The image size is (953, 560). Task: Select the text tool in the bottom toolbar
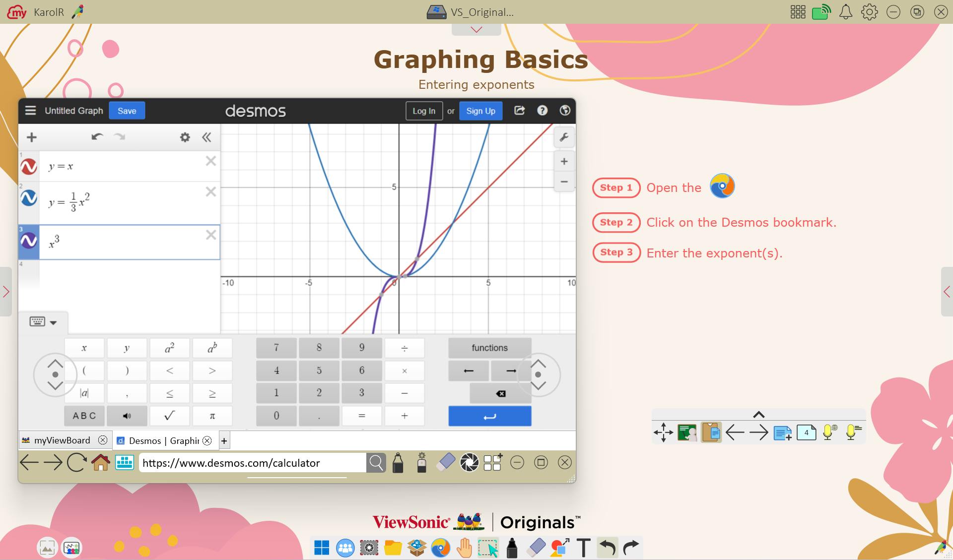pyautogui.click(x=583, y=548)
